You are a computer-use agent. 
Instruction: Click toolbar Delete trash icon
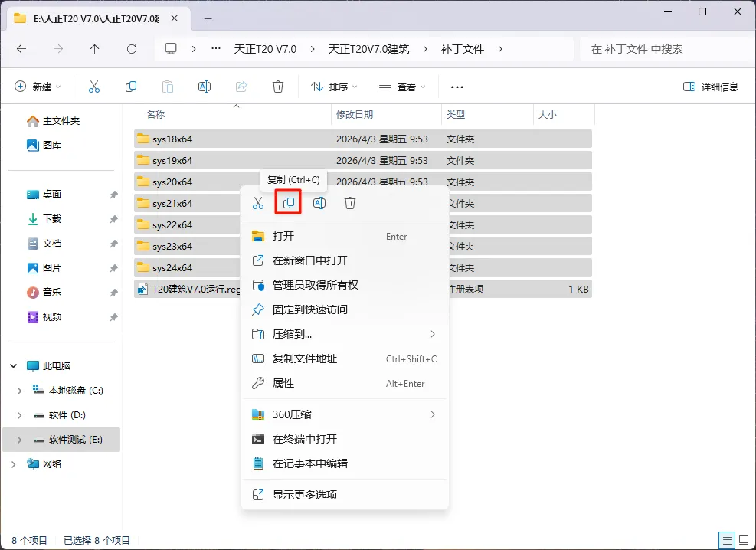click(x=278, y=87)
